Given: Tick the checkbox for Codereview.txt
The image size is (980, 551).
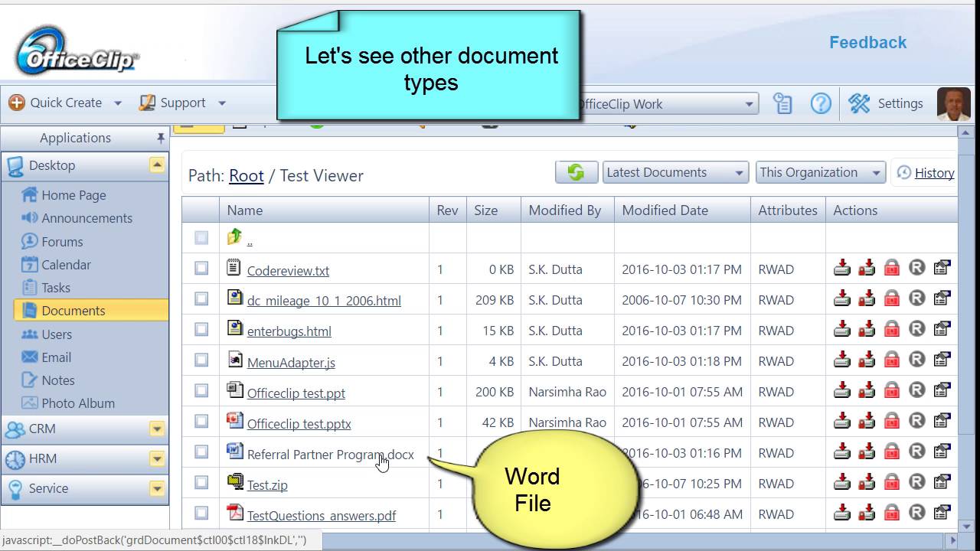Looking at the screenshot, I should (201, 268).
